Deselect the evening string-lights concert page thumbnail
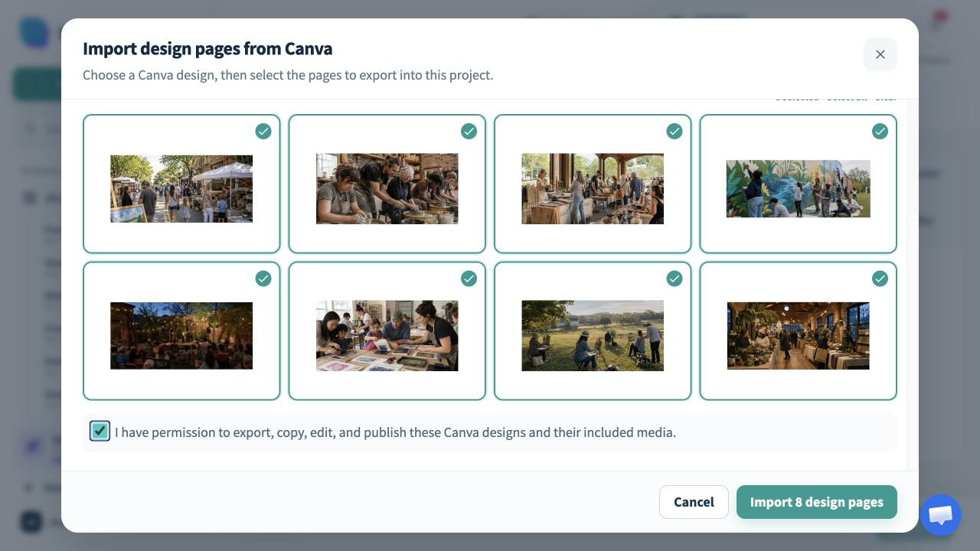The width and height of the screenshot is (980, 551). 181,331
